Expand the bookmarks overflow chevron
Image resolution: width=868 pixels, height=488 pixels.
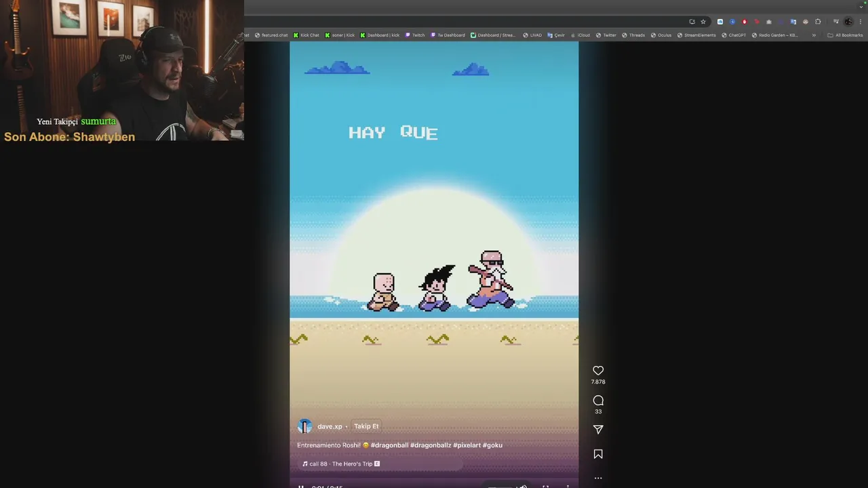[x=814, y=35]
